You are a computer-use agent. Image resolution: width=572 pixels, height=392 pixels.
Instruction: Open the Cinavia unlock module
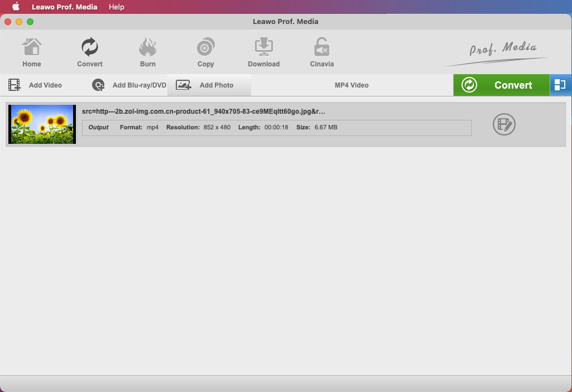click(322, 47)
